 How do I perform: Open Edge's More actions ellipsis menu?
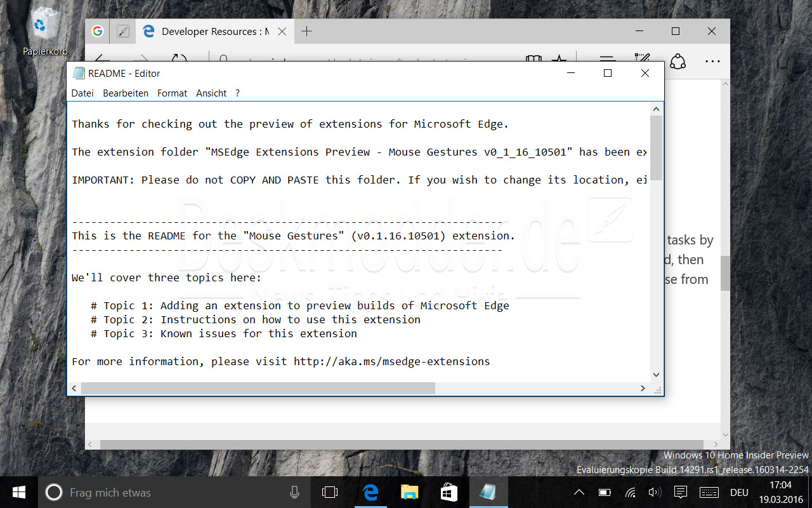(x=712, y=62)
